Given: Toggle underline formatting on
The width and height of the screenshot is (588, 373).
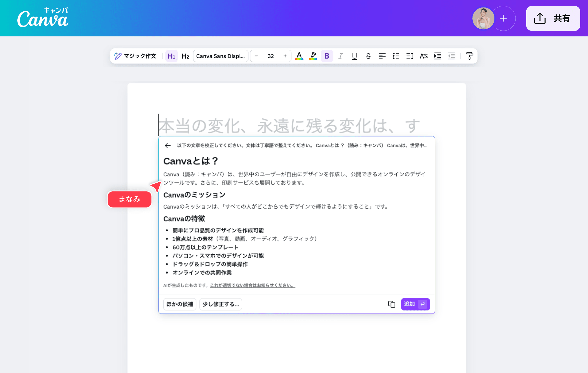Looking at the screenshot, I should coord(354,56).
